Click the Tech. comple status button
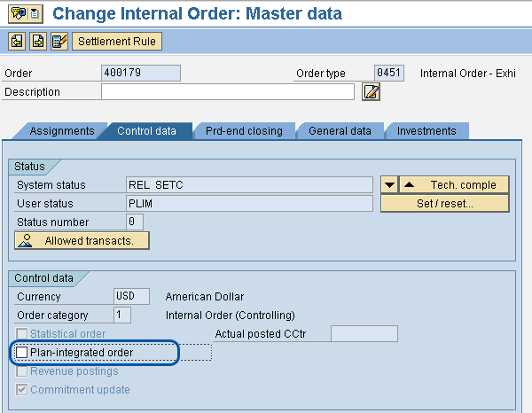 [453, 184]
